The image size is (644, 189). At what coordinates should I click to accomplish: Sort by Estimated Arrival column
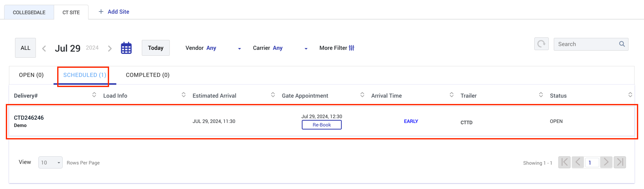tap(273, 95)
